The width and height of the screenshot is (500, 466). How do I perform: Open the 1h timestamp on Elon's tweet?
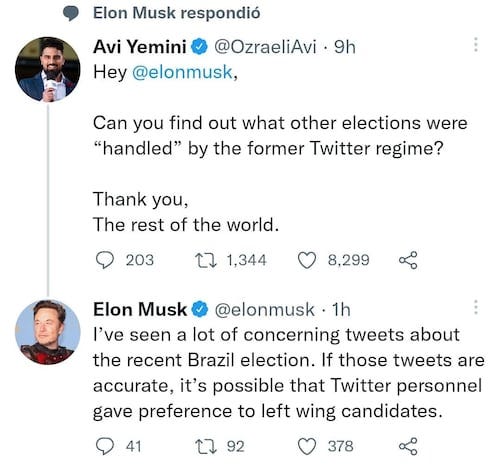341,309
